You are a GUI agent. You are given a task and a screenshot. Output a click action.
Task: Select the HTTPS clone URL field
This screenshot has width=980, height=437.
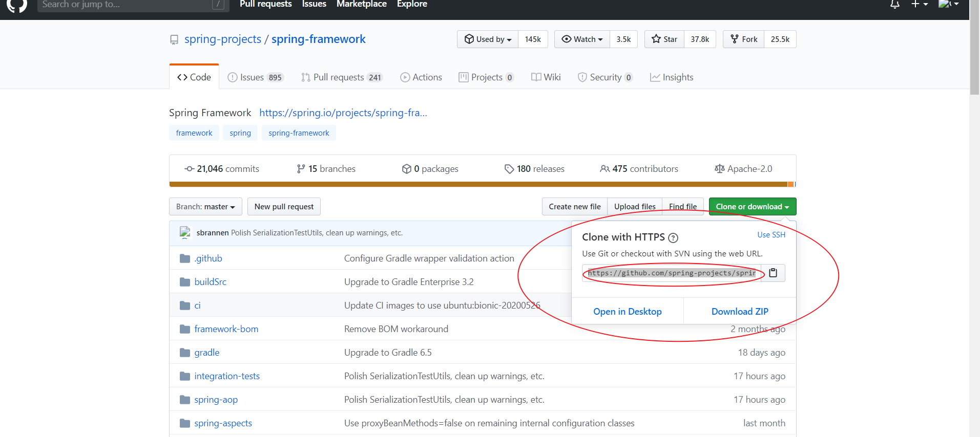(672, 273)
